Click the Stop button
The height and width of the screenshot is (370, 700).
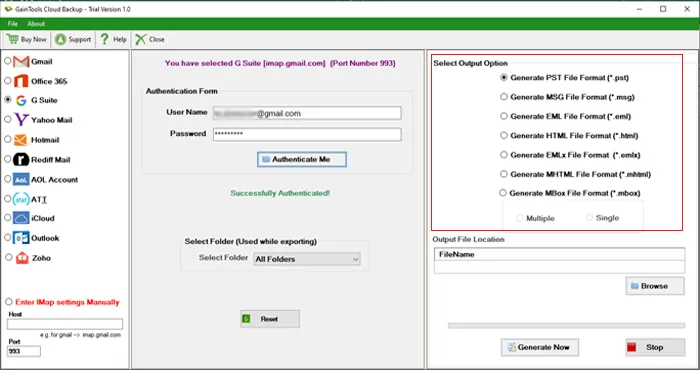655,347
